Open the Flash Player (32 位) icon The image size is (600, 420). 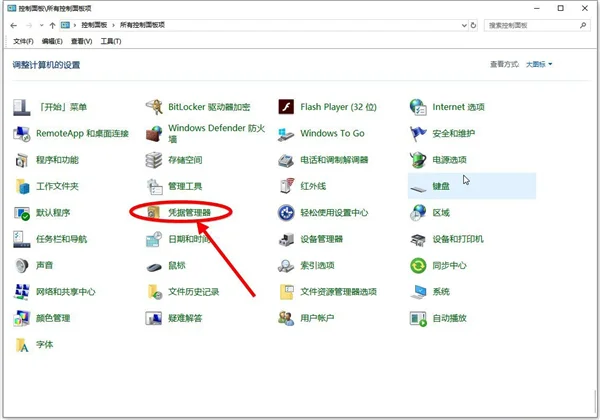point(286,107)
